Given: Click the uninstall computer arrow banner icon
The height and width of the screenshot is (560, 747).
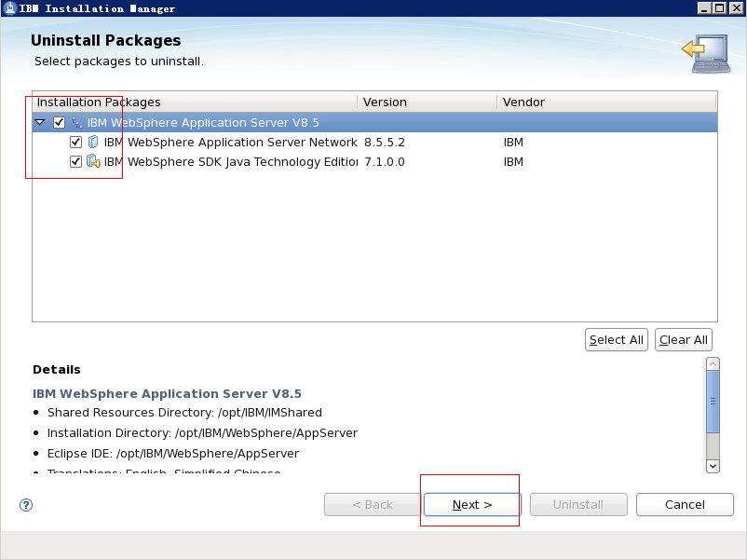Looking at the screenshot, I should pyautogui.click(x=707, y=53).
